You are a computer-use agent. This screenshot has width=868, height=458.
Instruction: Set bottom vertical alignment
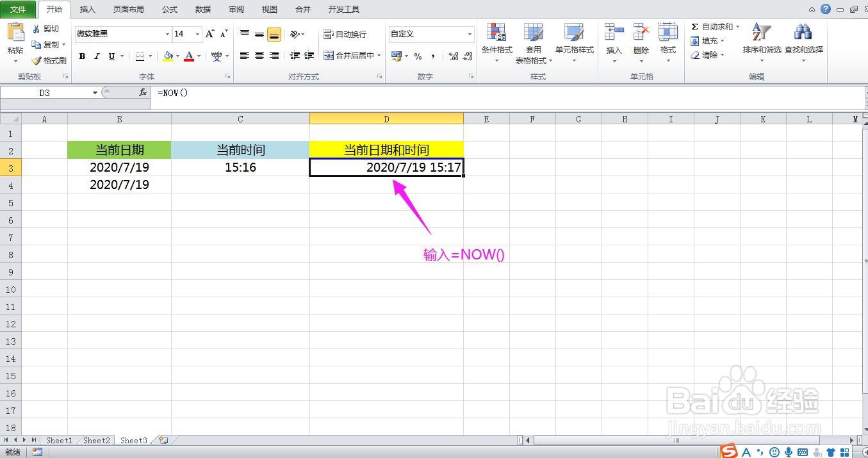274,34
